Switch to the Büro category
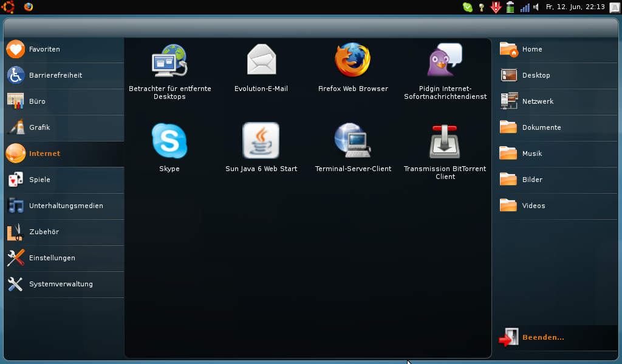The width and height of the screenshot is (622, 364). 36,101
